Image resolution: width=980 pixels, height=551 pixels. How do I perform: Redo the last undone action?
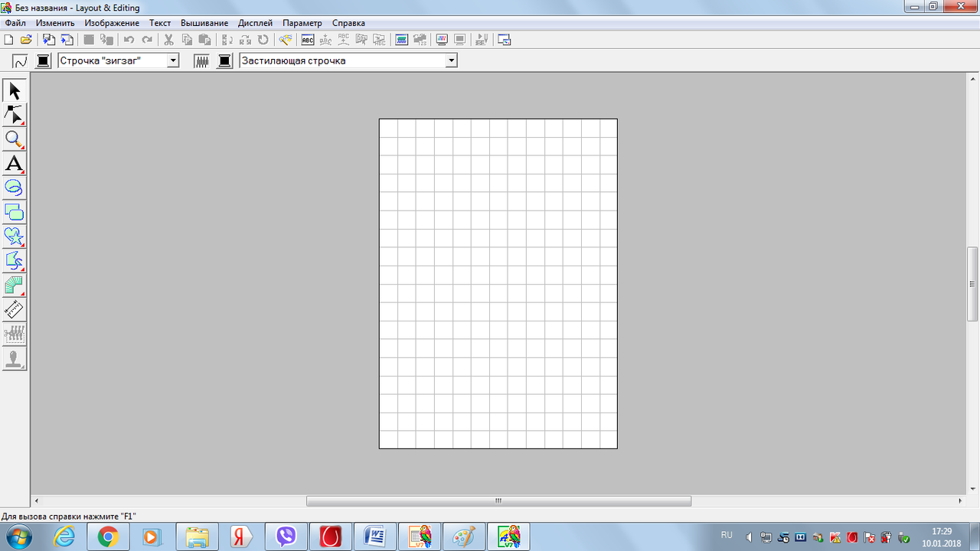tap(146, 40)
